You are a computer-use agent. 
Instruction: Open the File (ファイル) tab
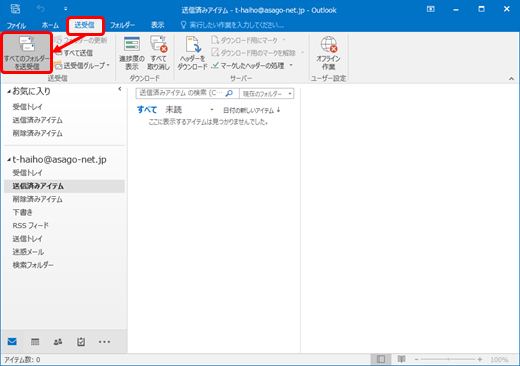16,25
